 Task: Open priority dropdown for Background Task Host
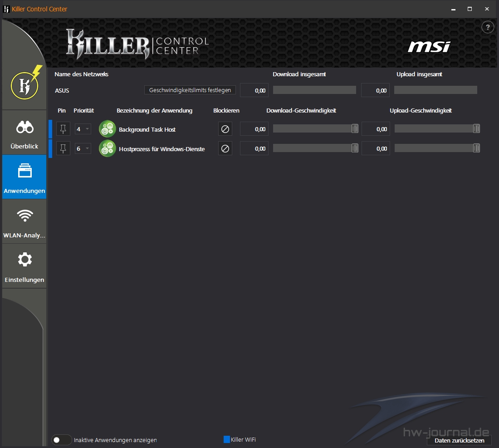(83, 129)
